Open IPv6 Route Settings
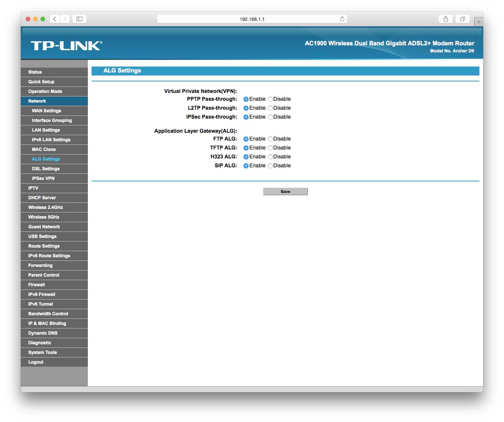Screen dimensions: 504x422 54,256
